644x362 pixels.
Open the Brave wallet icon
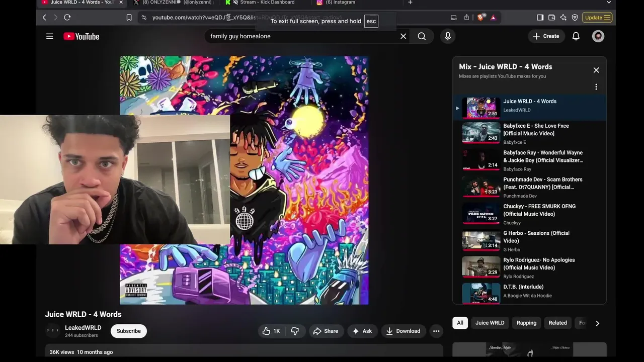551,18
